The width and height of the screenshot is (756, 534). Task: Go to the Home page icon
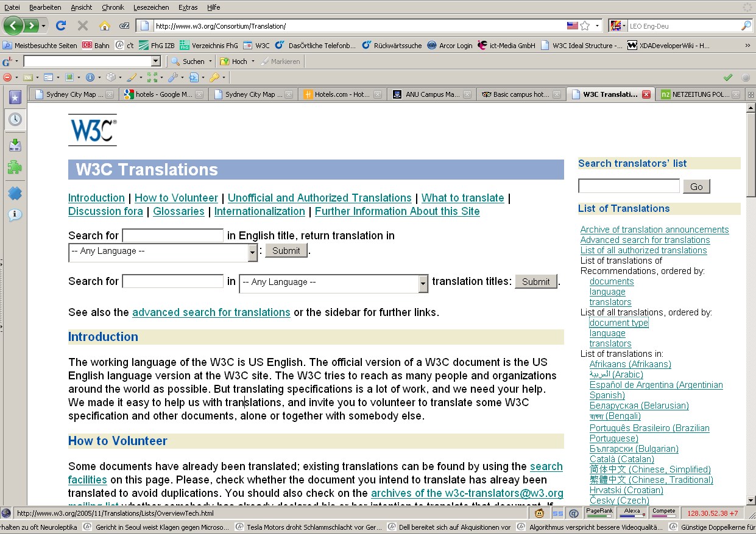coord(105,26)
